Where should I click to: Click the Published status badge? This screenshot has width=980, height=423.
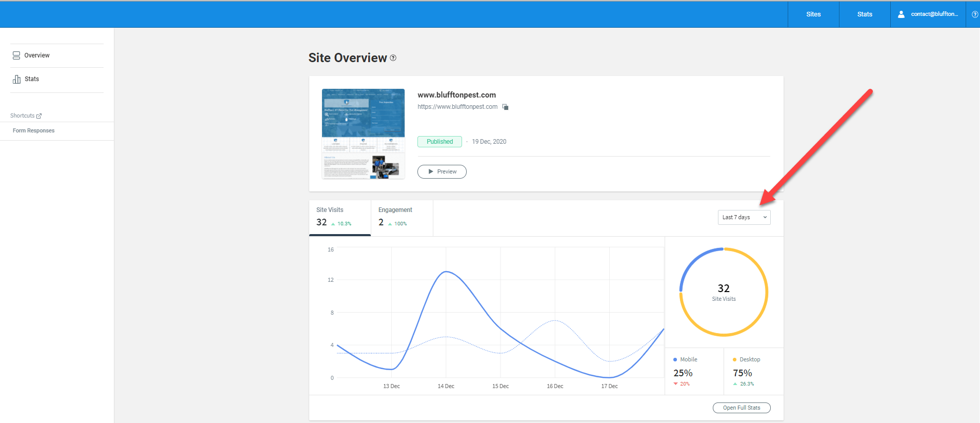point(439,142)
